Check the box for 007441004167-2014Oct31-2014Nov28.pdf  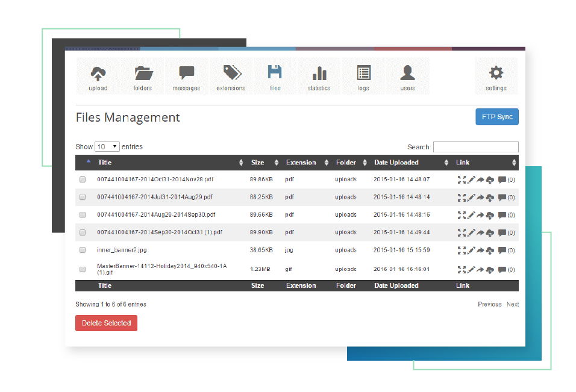(x=83, y=179)
